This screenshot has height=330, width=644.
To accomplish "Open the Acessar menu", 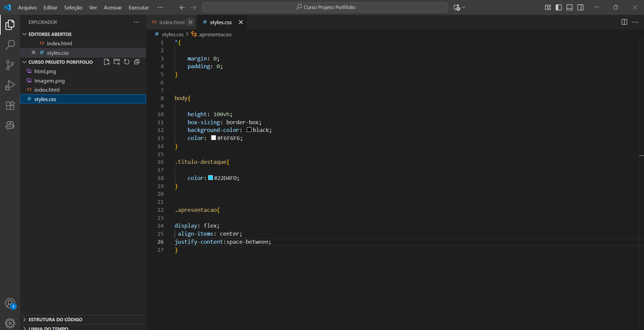I will 113,7.
